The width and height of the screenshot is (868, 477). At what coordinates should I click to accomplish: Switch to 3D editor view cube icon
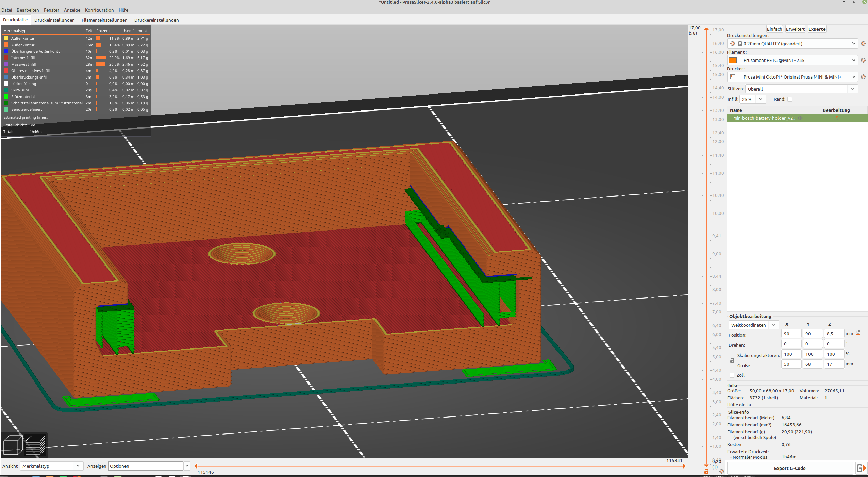pos(13,445)
